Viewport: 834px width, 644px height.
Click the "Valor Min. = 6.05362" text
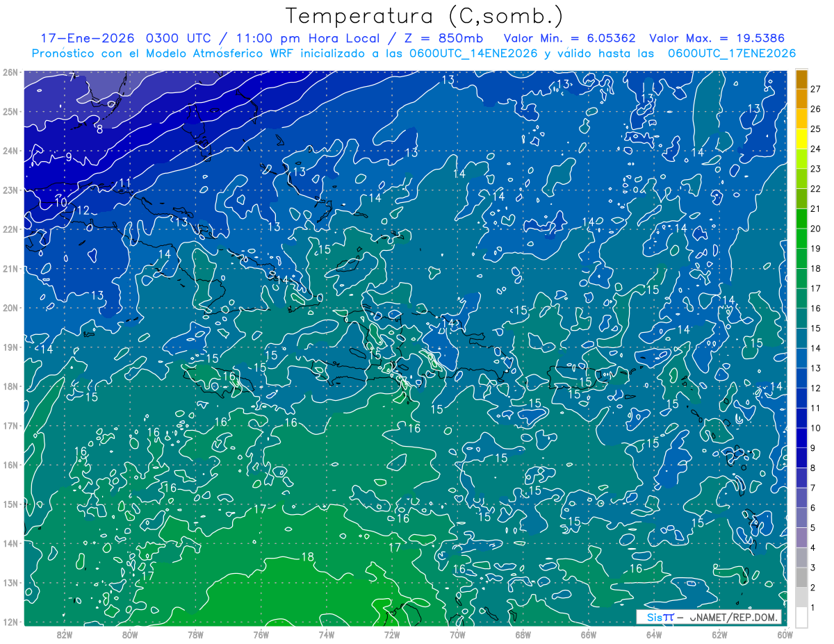[x=569, y=38]
